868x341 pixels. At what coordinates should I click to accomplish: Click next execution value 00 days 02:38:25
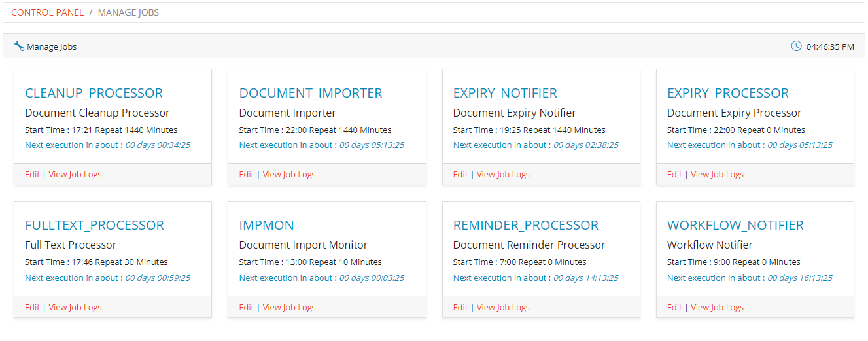tap(586, 145)
